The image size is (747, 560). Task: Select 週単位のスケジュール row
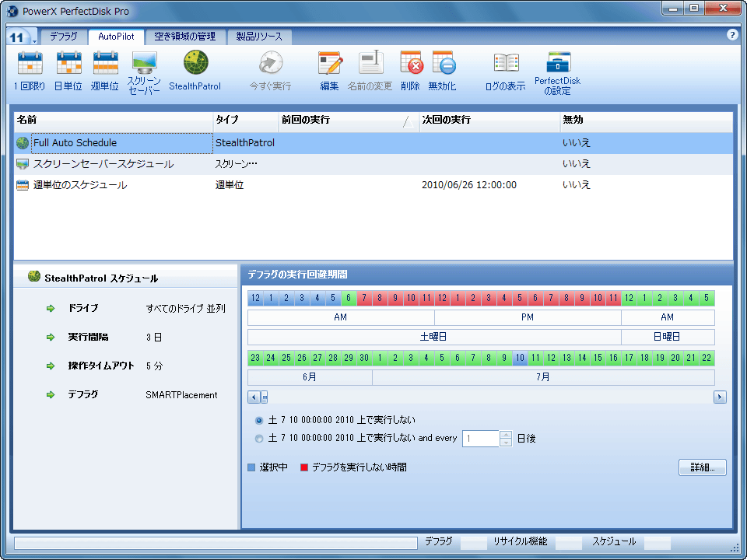pyautogui.click(x=373, y=185)
